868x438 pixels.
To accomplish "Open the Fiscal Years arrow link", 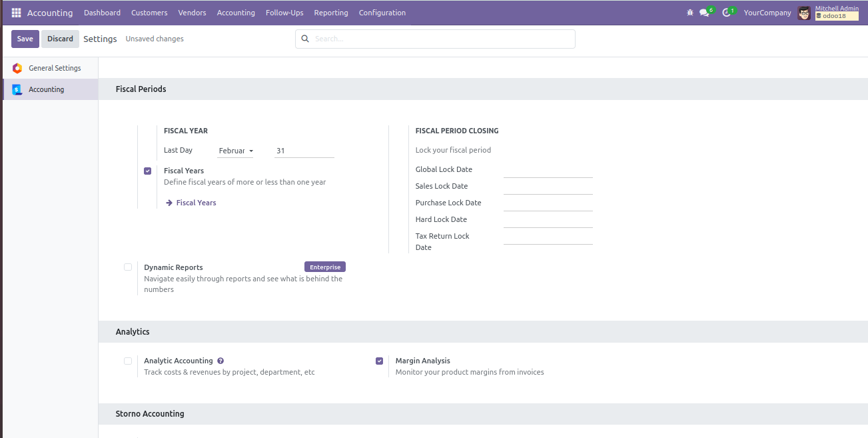I will click(191, 203).
